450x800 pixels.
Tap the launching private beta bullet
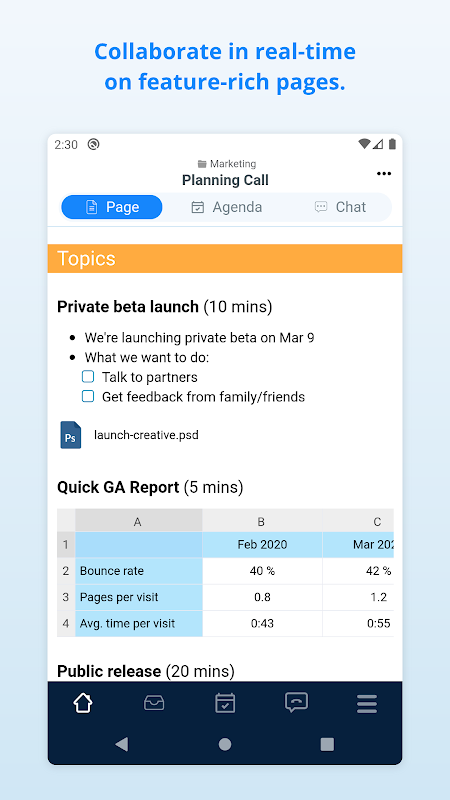coord(199,338)
